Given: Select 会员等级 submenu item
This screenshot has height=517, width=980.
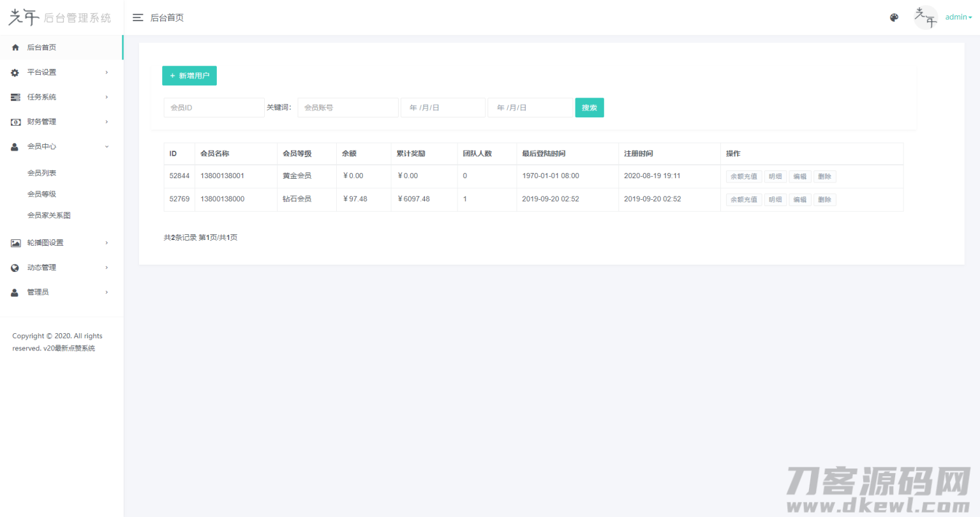Looking at the screenshot, I should pos(42,194).
